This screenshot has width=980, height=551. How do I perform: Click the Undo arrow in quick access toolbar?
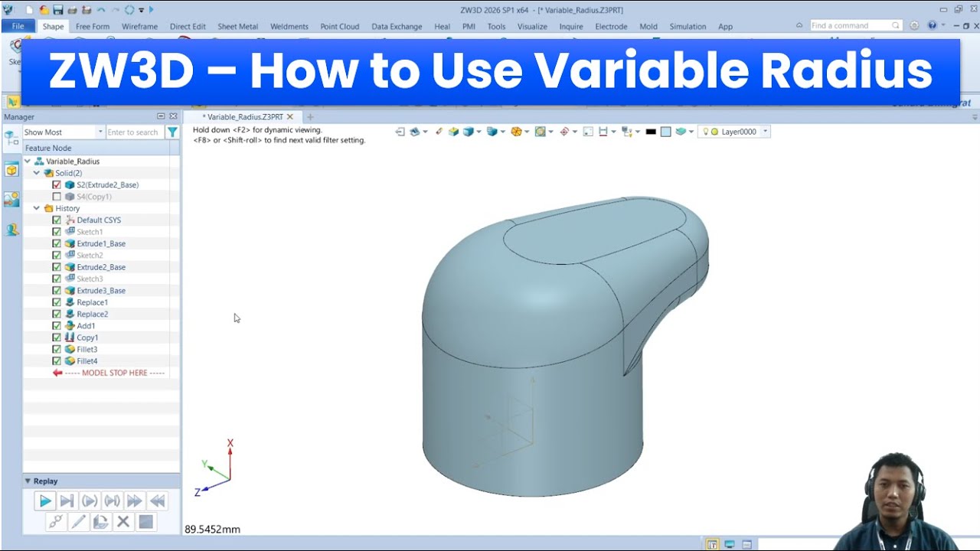(101, 10)
